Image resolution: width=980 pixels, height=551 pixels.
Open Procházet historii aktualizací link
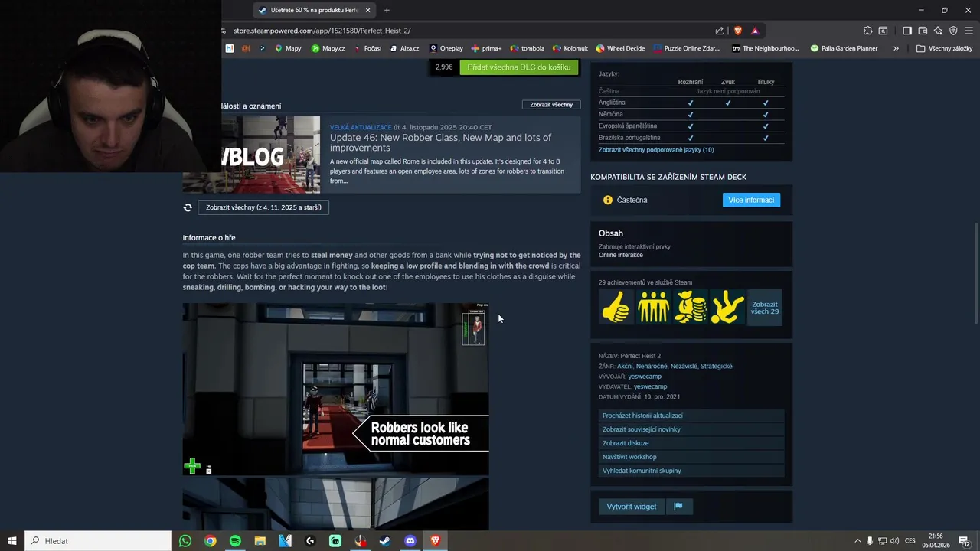pyautogui.click(x=691, y=416)
